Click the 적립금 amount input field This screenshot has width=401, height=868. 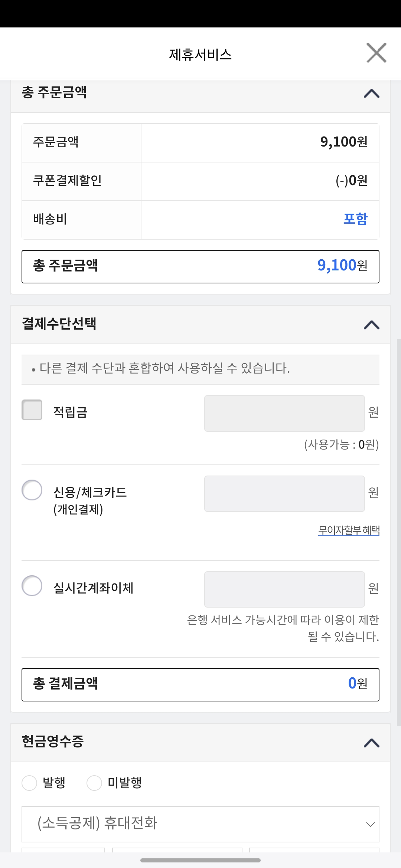coord(284,413)
